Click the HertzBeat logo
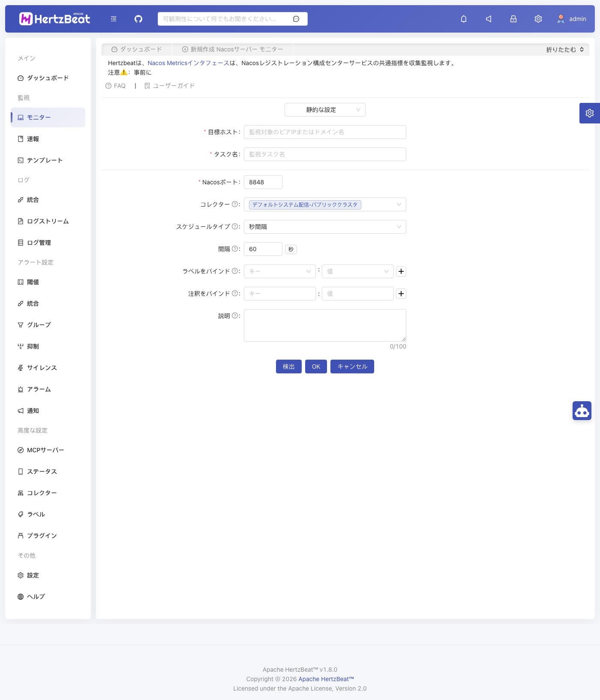This screenshot has height=700, width=600. click(55, 18)
